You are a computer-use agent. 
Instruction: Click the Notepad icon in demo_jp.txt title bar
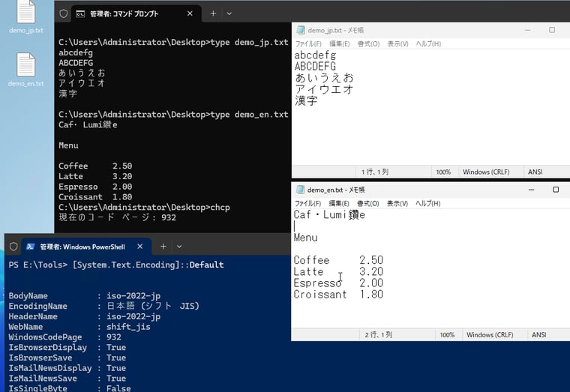(300, 30)
